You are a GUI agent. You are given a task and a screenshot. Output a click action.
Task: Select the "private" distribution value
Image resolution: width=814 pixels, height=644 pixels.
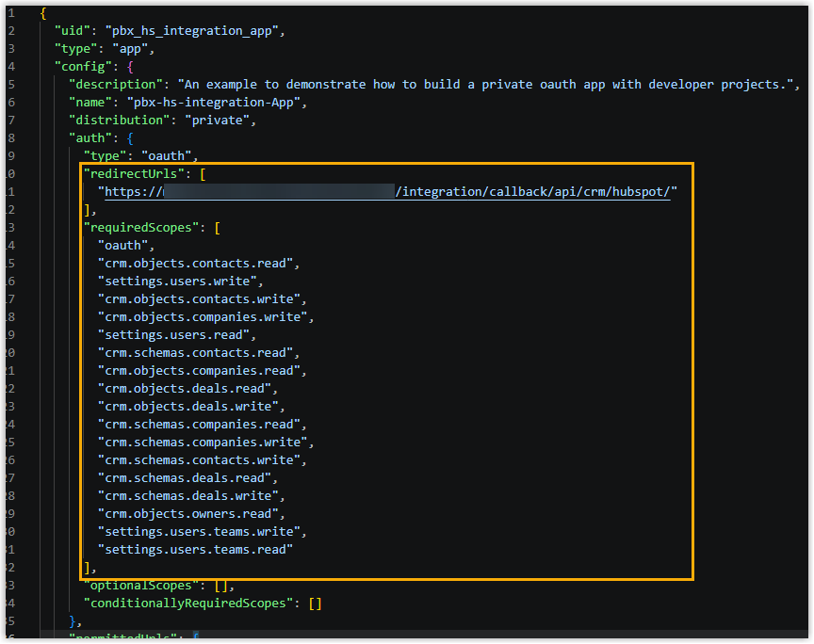tap(217, 121)
